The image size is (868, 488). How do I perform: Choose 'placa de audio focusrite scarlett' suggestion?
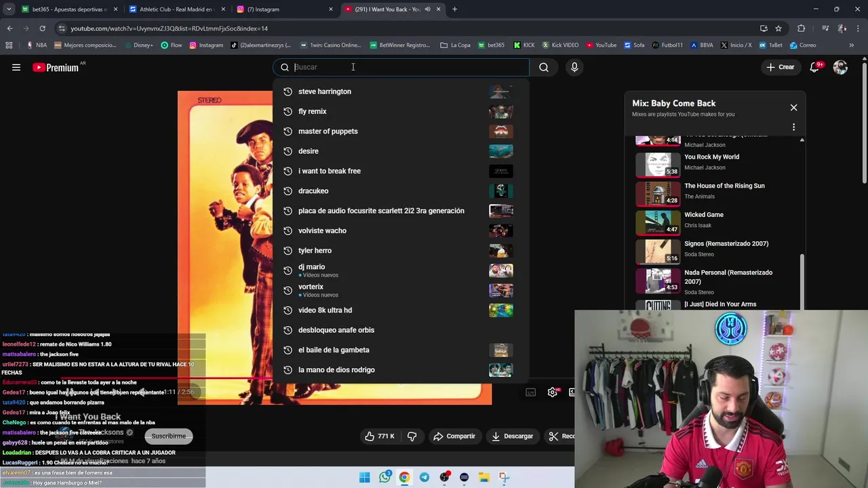pos(401,211)
